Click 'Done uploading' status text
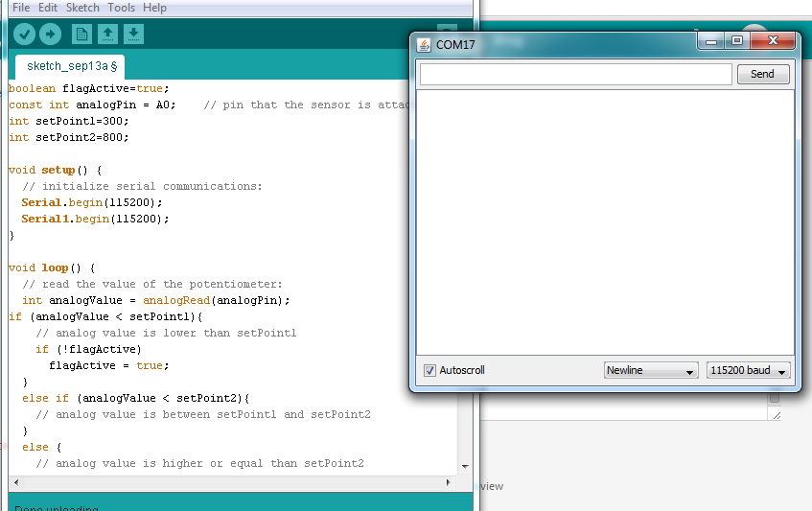 pyautogui.click(x=57, y=507)
